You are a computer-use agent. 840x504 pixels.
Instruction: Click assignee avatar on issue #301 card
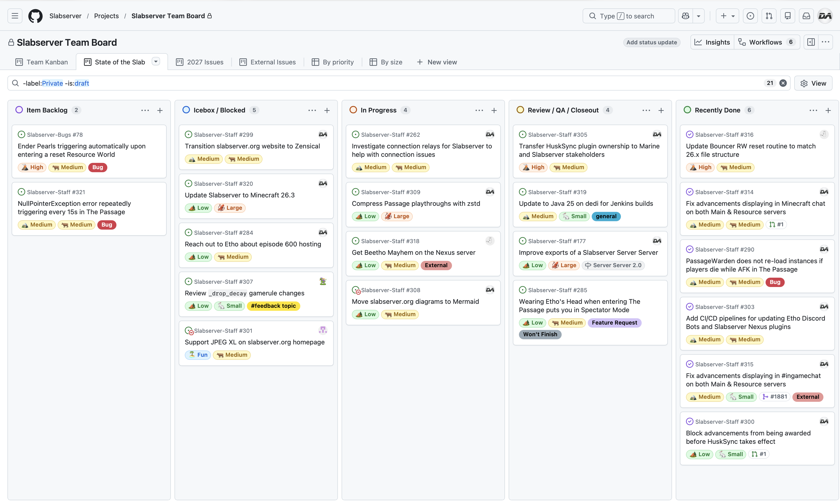click(323, 330)
